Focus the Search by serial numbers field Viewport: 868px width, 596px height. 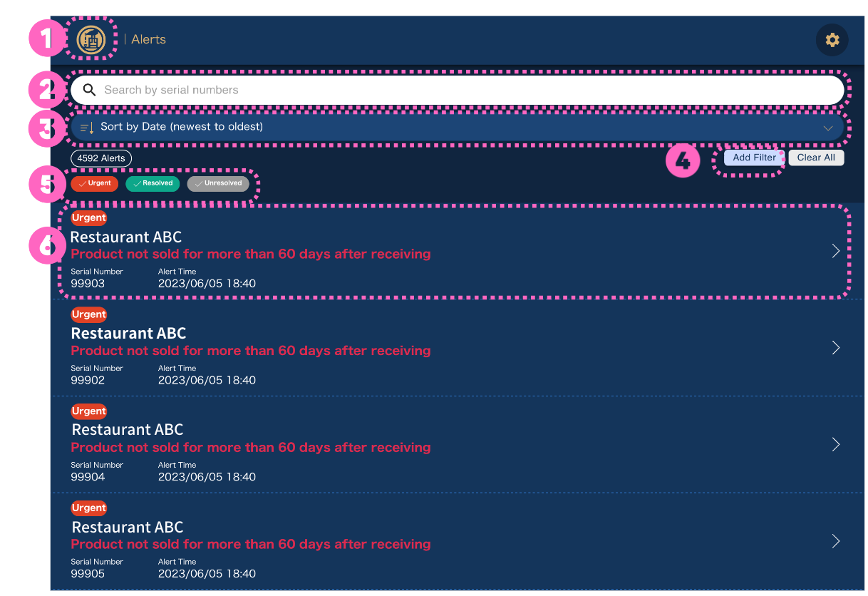pos(456,90)
